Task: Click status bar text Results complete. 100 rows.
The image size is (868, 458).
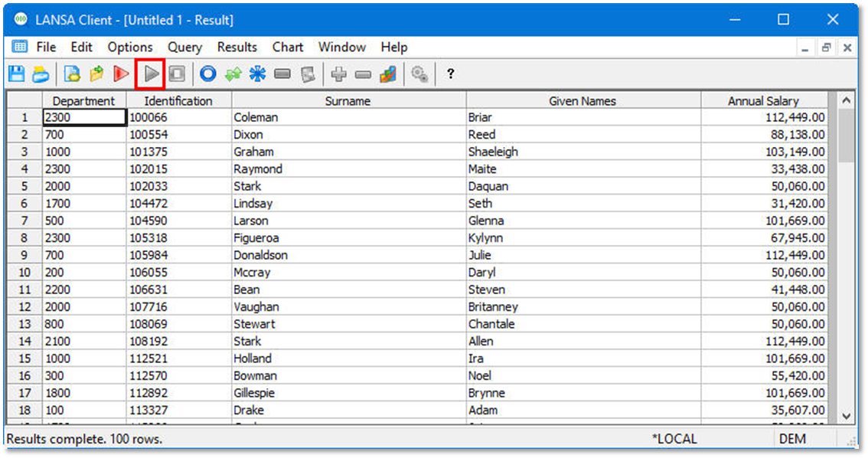Action: pyautogui.click(x=84, y=439)
